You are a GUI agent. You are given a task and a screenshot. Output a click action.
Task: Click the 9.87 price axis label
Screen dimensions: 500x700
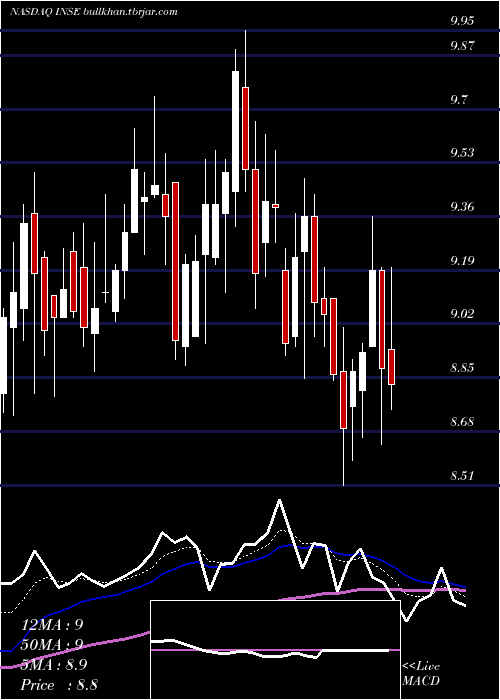pyautogui.click(x=462, y=46)
